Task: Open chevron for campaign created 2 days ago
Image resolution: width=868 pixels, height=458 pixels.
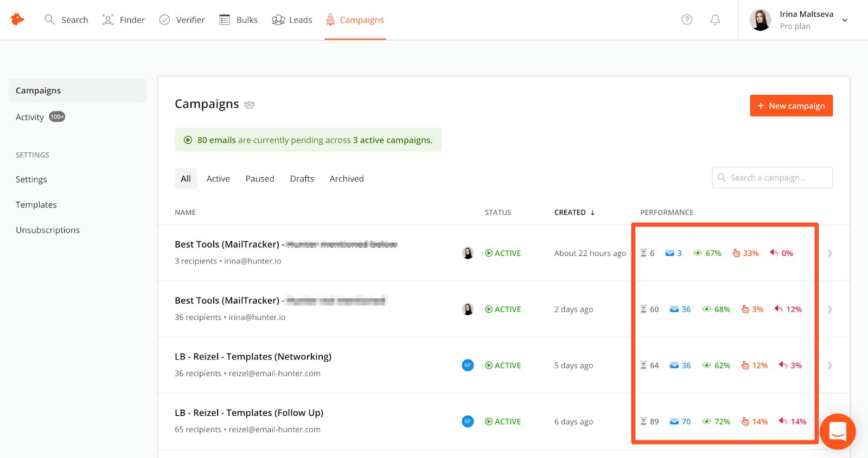Action: pyautogui.click(x=829, y=309)
